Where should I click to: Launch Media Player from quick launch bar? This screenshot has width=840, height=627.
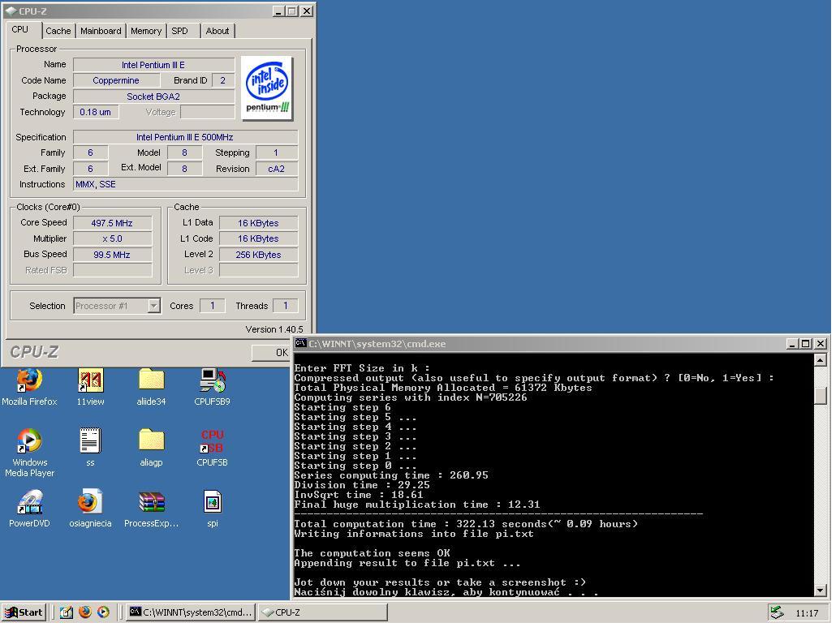(x=103, y=612)
